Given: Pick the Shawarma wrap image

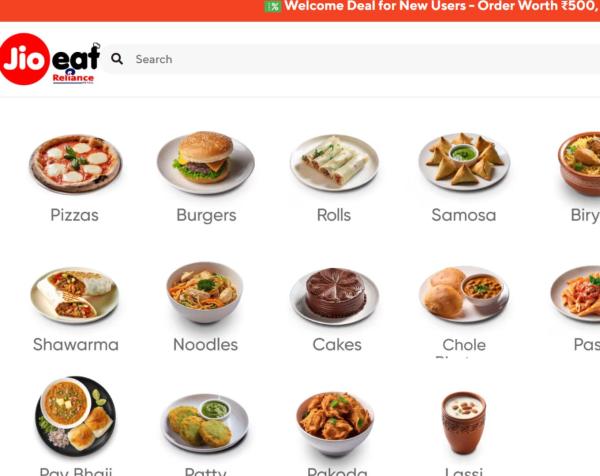Looking at the screenshot, I should point(75,295).
